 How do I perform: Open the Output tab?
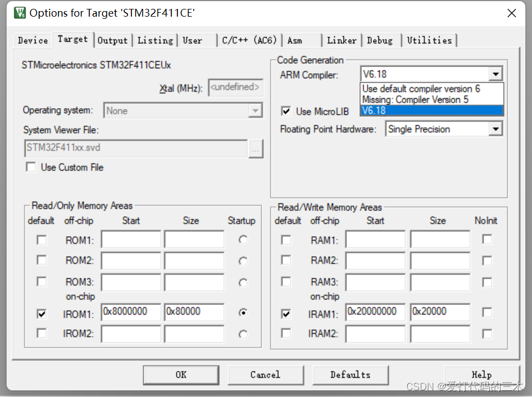click(x=112, y=40)
